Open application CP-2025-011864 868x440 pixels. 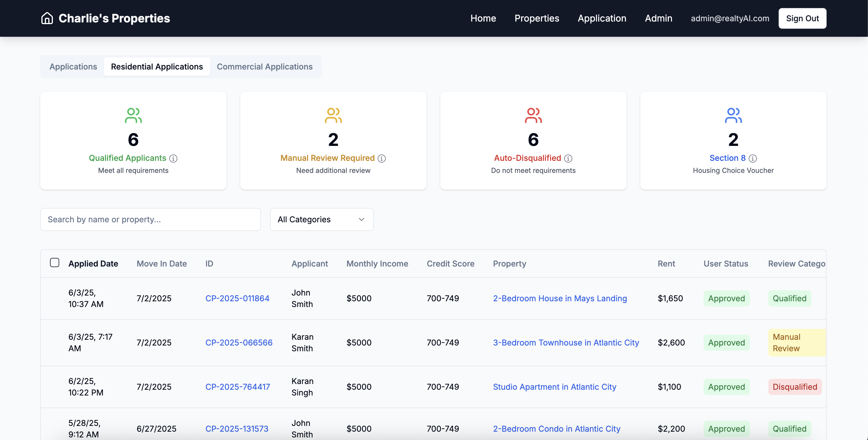point(237,298)
